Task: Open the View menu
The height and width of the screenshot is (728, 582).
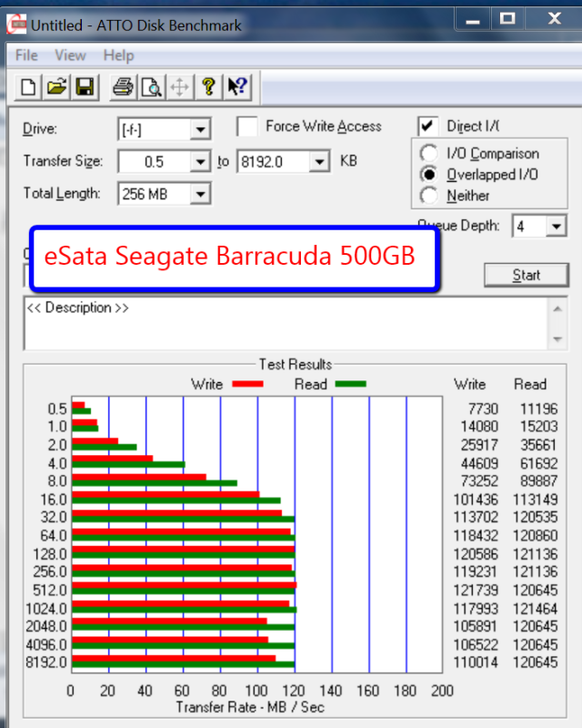Action: pyautogui.click(x=70, y=56)
